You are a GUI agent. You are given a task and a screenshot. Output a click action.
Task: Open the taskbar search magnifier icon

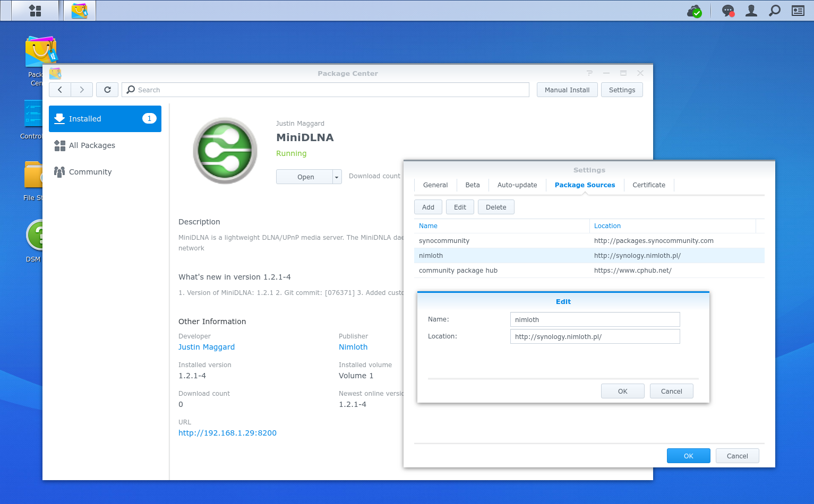(775, 11)
